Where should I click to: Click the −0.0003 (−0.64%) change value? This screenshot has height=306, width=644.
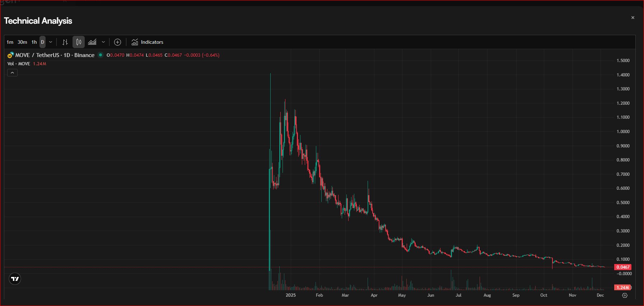pyautogui.click(x=202, y=55)
